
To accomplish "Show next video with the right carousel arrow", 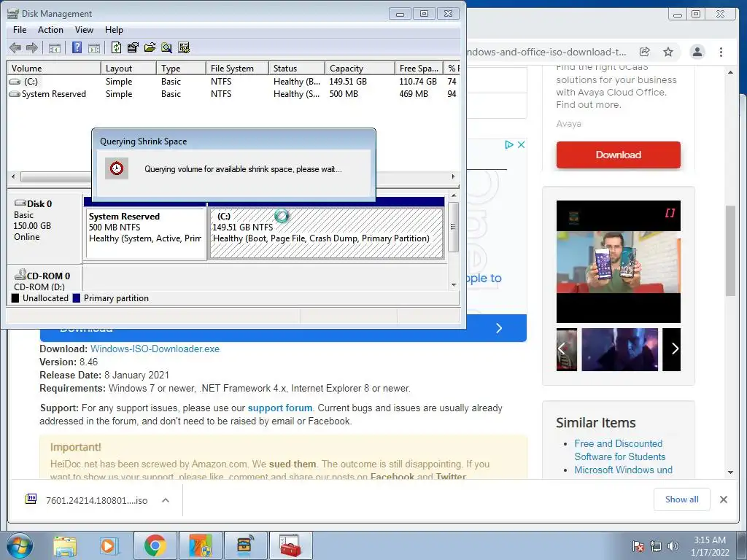I will [674, 349].
